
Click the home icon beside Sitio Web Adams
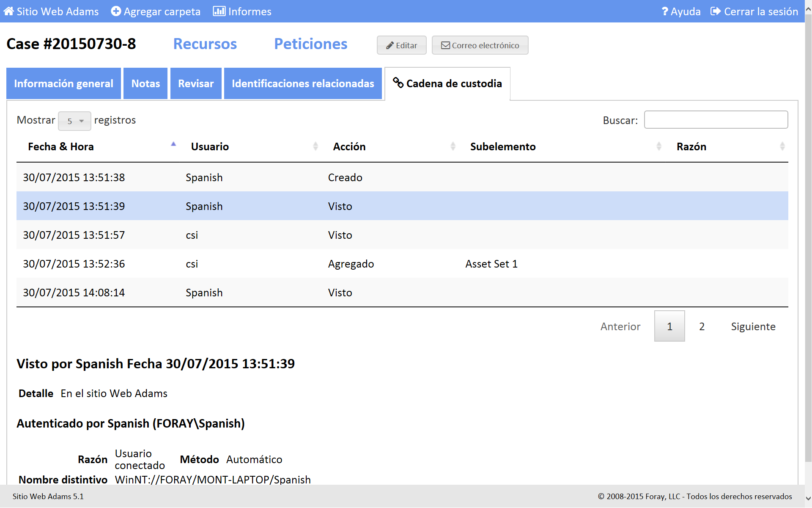8,11
